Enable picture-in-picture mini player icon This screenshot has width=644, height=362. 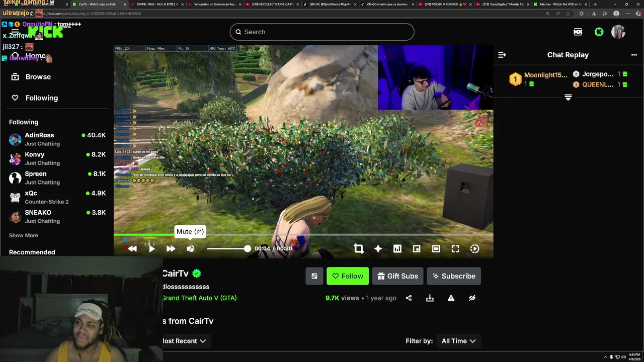pyautogui.click(x=417, y=248)
